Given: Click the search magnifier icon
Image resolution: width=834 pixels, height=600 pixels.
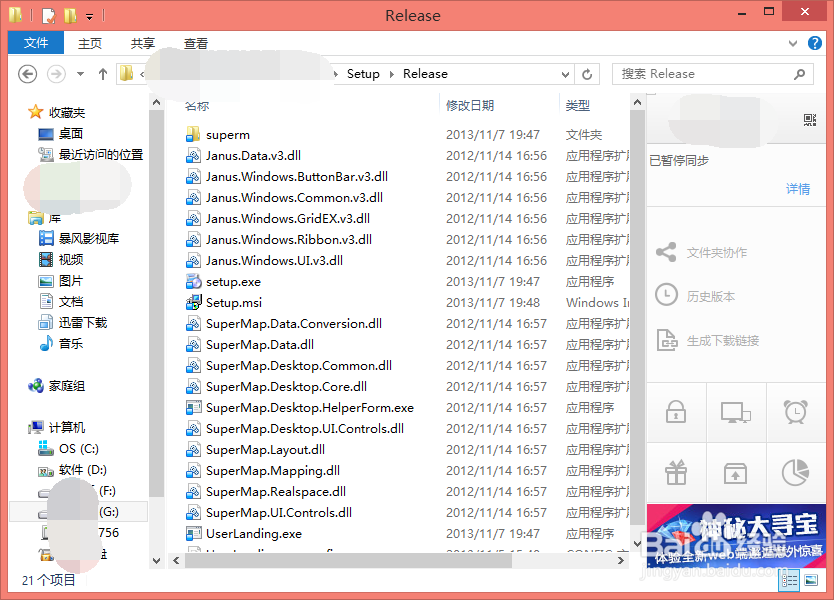Looking at the screenshot, I should (x=799, y=74).
